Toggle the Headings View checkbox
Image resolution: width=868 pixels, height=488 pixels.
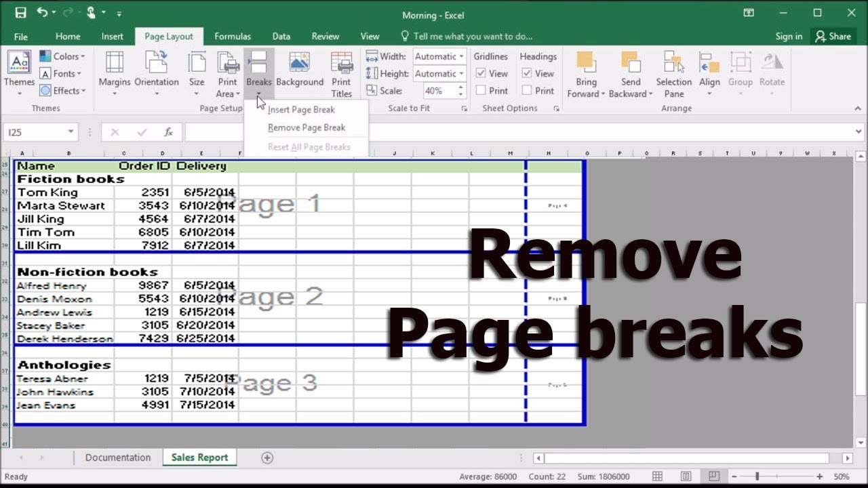coord(527,73)
